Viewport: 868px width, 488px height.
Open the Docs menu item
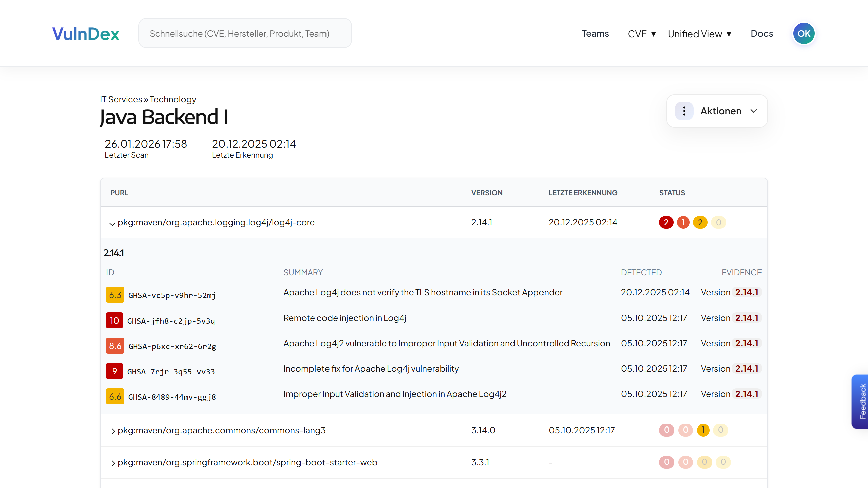762,34
